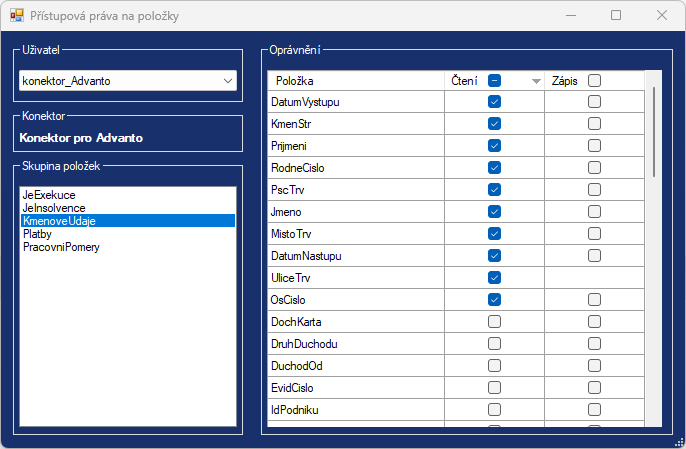
Task: Click the OsCislo item name cell
Action: (356, 300)
